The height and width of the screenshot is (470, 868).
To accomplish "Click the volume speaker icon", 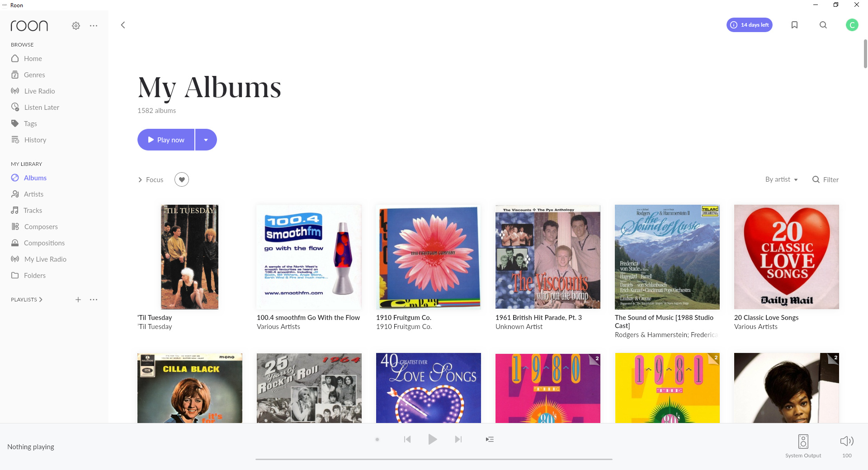I will point(847,441).
